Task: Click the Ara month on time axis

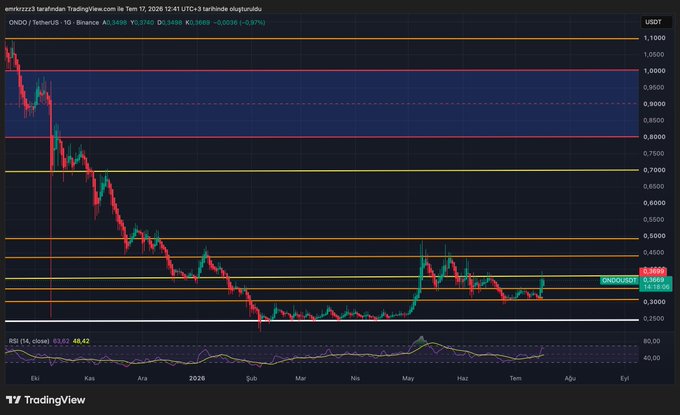Action: (x=142, y=379)
